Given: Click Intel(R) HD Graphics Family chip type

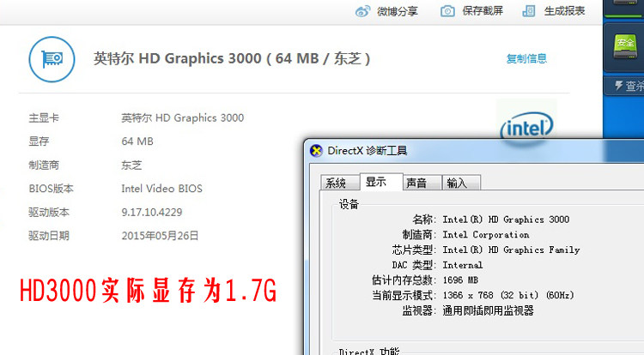Looking at the screenshot, I should tap(511, 250).
